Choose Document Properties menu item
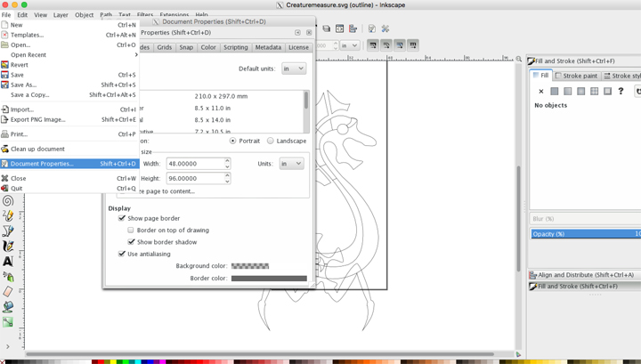Image resolution: width=641 pixels, height=364 pixels. coord(69,164)
